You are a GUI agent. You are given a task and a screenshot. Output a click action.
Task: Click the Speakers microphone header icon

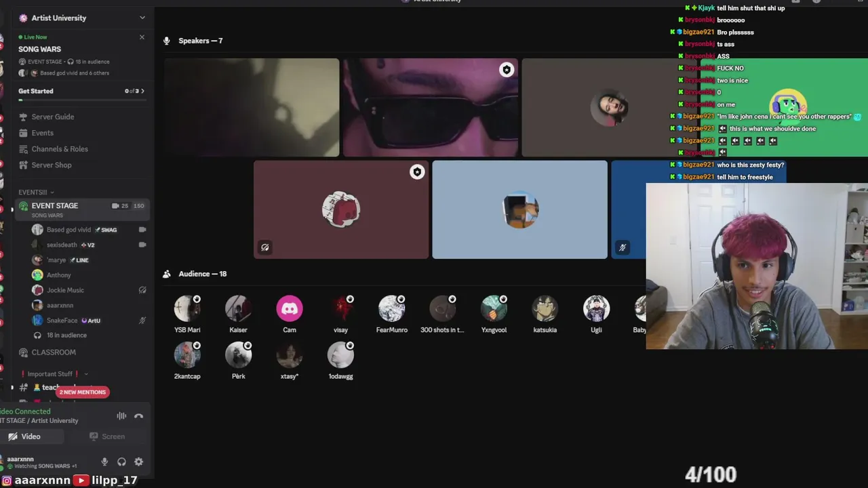pyautogui.click(x=167, y=41)
